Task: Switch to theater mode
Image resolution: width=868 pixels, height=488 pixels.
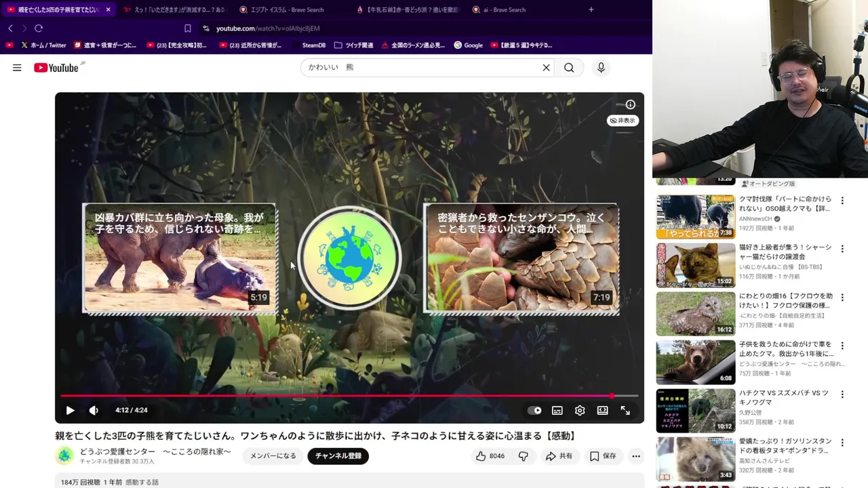Action: 602,410
